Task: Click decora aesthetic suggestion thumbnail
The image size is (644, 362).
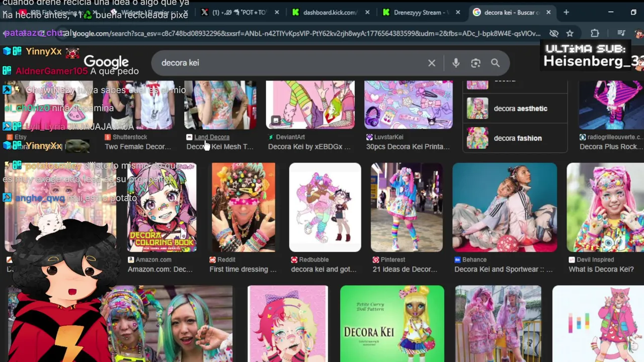Action: [x=477, y=109]
